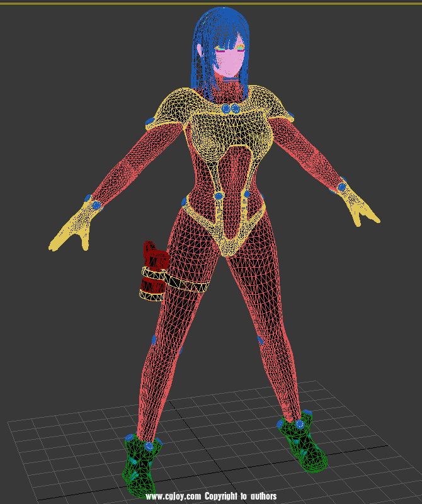Pick the yellow glove on character's right hand

pos(74,228)
